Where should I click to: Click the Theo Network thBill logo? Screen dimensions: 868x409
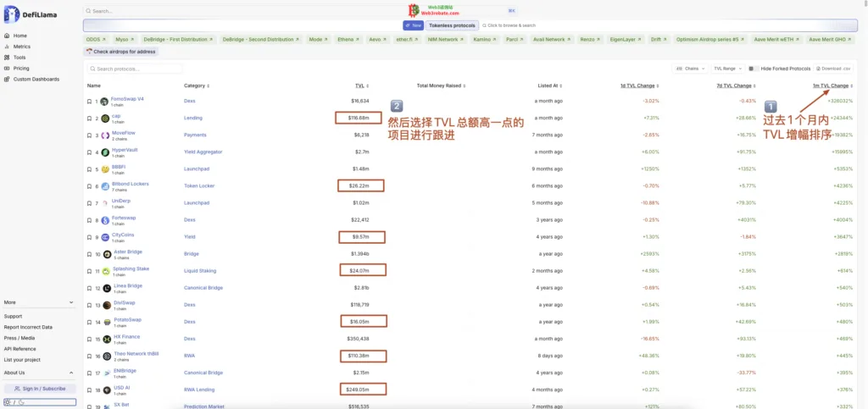pyautogui.click(x=106, y=356)
